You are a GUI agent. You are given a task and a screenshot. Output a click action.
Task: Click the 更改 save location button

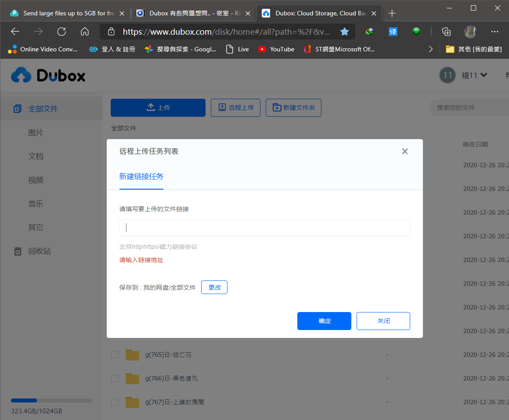214,287
